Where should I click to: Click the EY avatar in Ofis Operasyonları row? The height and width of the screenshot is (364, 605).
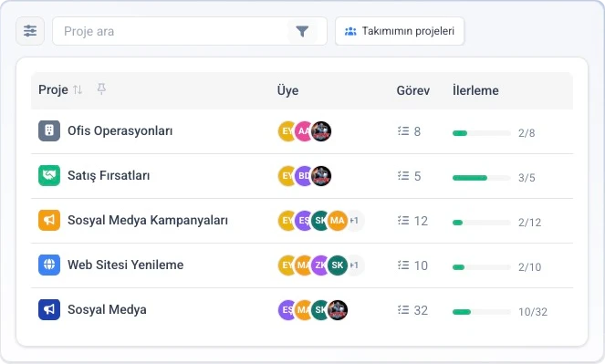286,131
